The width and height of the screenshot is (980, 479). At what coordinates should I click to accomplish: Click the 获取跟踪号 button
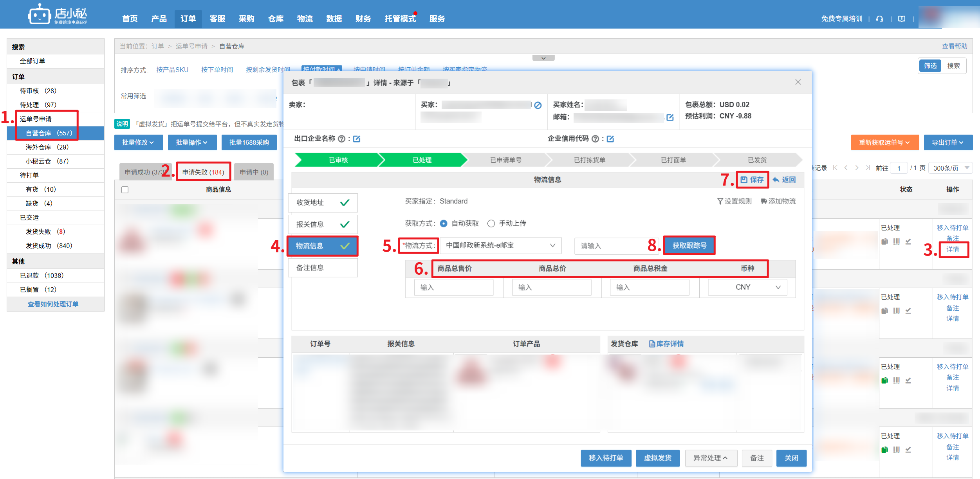(x=689, y=245)
